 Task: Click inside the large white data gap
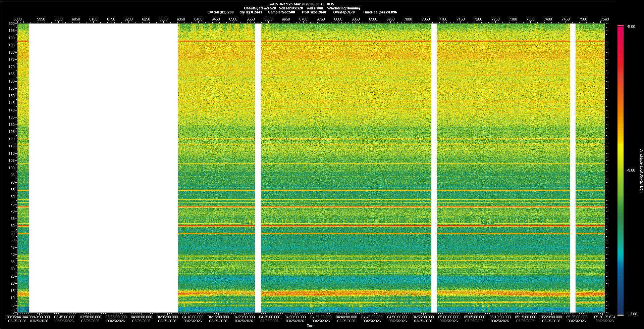click(x=103, y=168)
